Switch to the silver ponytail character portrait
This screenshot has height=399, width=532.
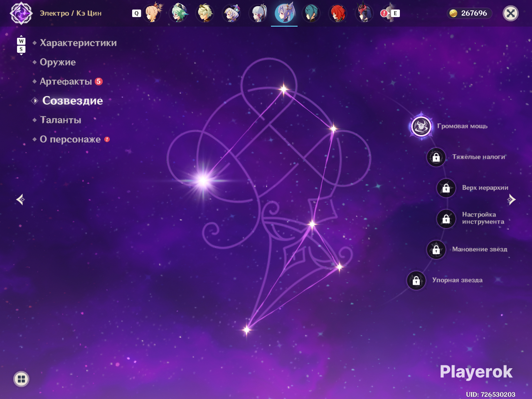(x=258, y=13)
